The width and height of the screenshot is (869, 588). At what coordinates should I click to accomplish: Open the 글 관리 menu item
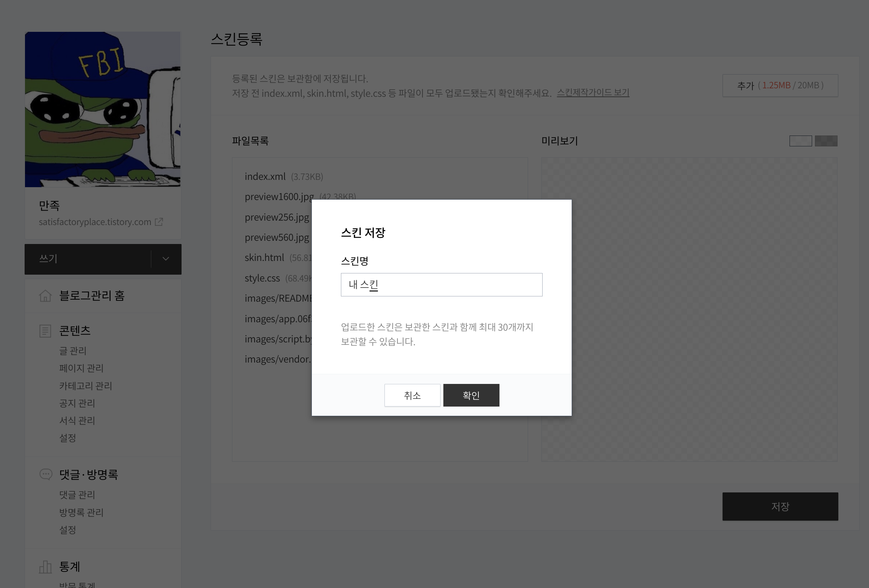(73, 351)
